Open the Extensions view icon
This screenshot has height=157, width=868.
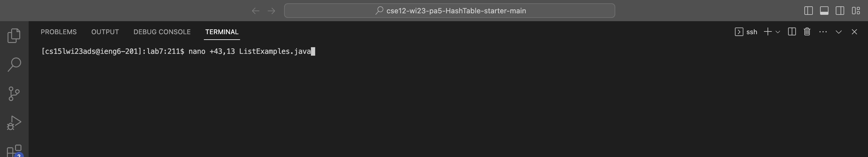pyautogui.click(x=14, y=150)
